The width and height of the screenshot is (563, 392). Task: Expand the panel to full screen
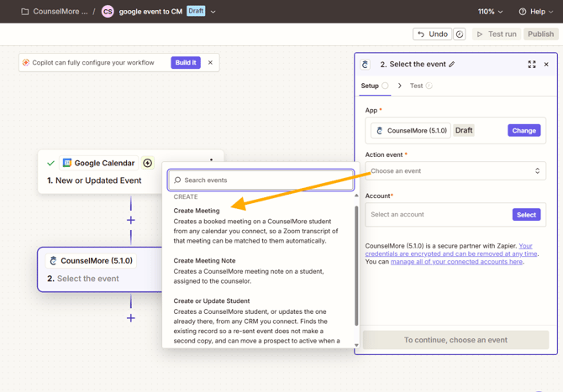tap(532, 64)
